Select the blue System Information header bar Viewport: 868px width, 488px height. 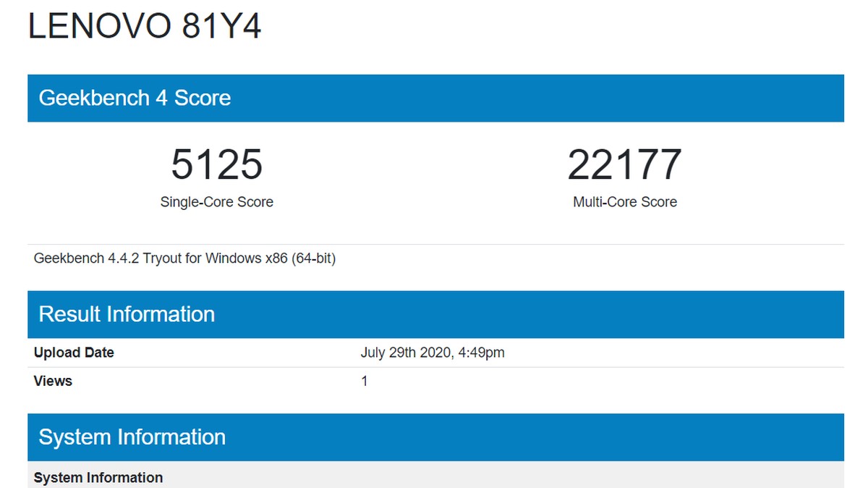pos(435,437)
